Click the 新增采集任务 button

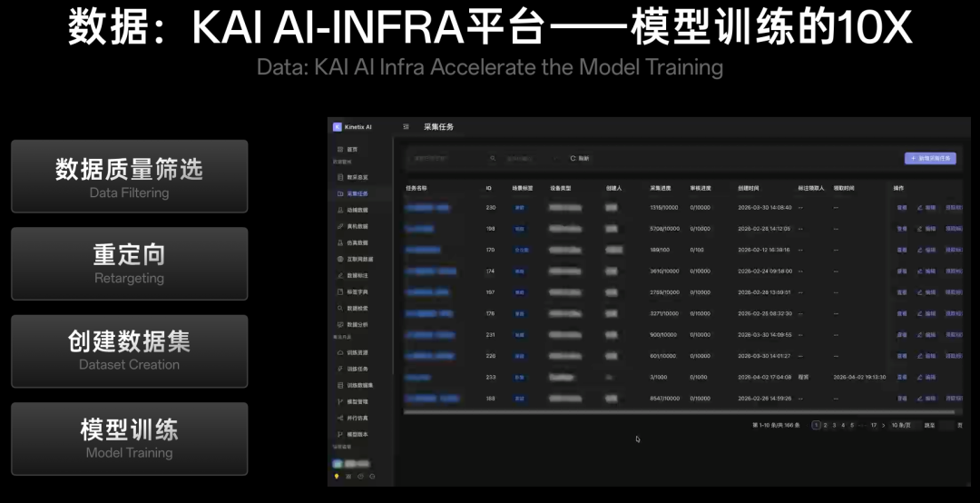coord(930,158)
